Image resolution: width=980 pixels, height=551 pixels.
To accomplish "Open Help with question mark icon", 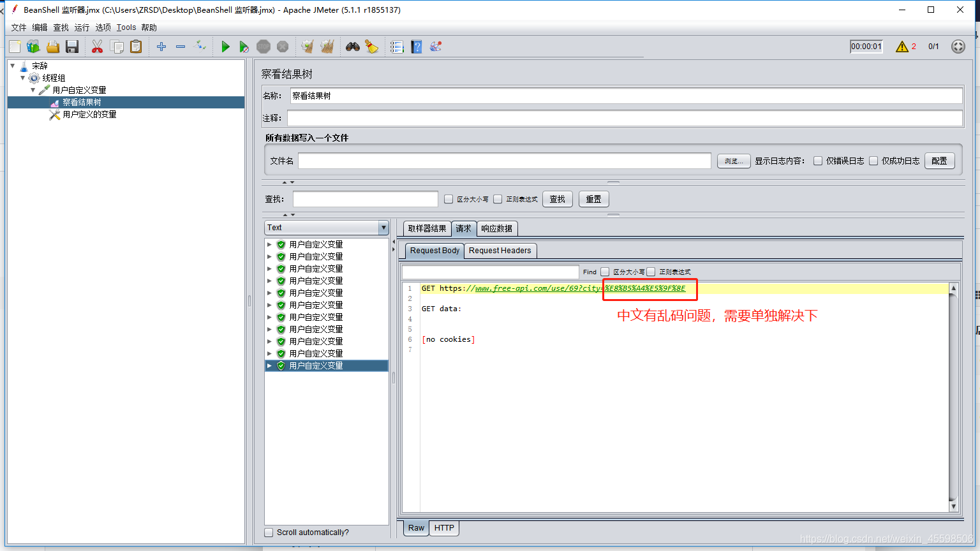I will [x=417, y=47].
